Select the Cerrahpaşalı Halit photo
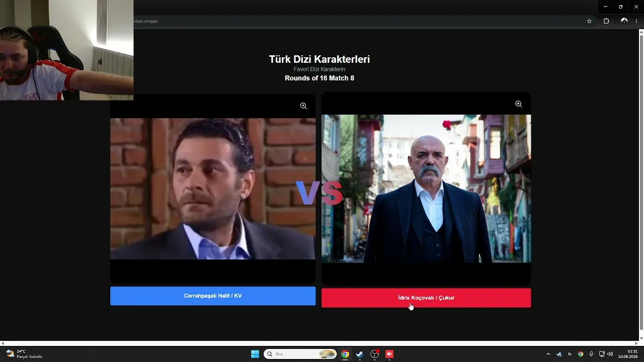This screenshot has width=644, height=362. tap(213, 189)
